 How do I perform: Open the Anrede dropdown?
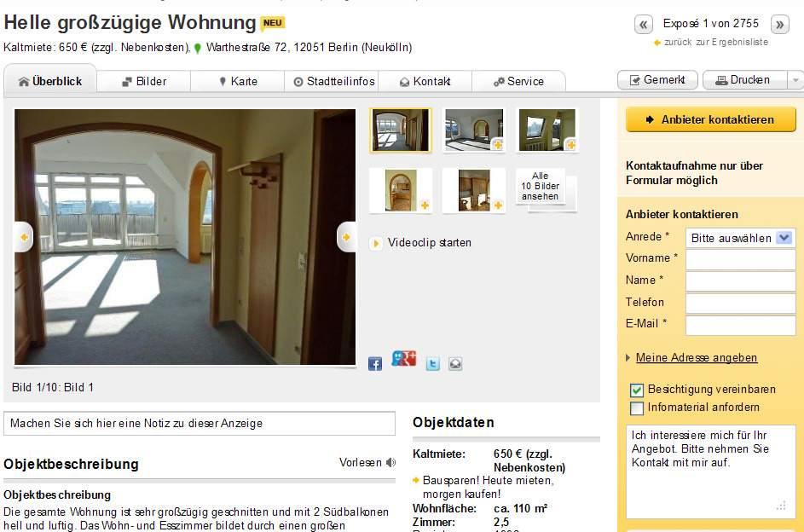click(x=740, y=238)
